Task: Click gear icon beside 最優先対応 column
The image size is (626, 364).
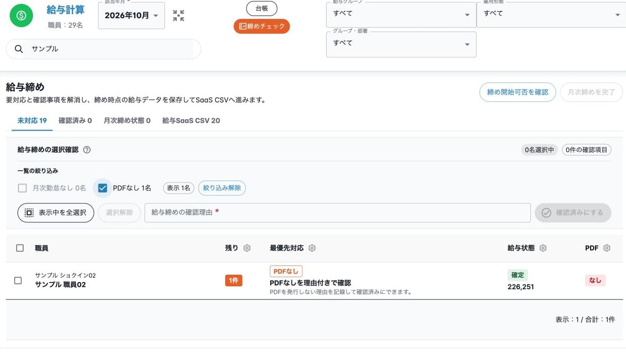Action: point(312,248)
